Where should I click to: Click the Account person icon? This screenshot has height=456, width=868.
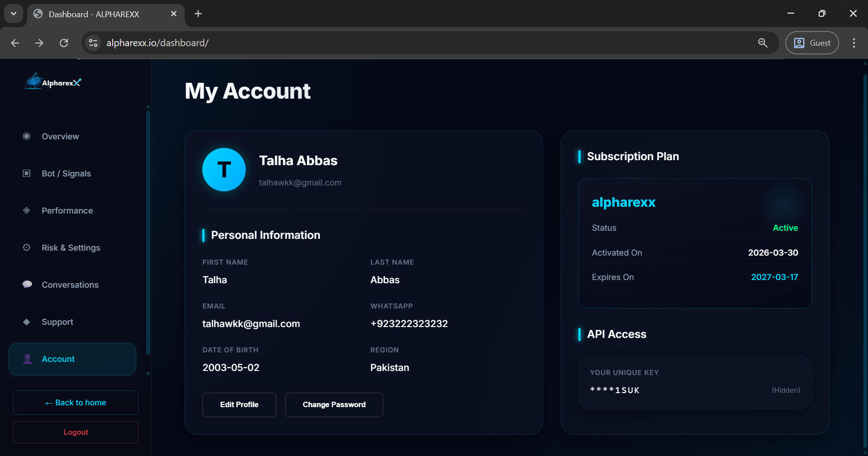(x=27, y=359)
